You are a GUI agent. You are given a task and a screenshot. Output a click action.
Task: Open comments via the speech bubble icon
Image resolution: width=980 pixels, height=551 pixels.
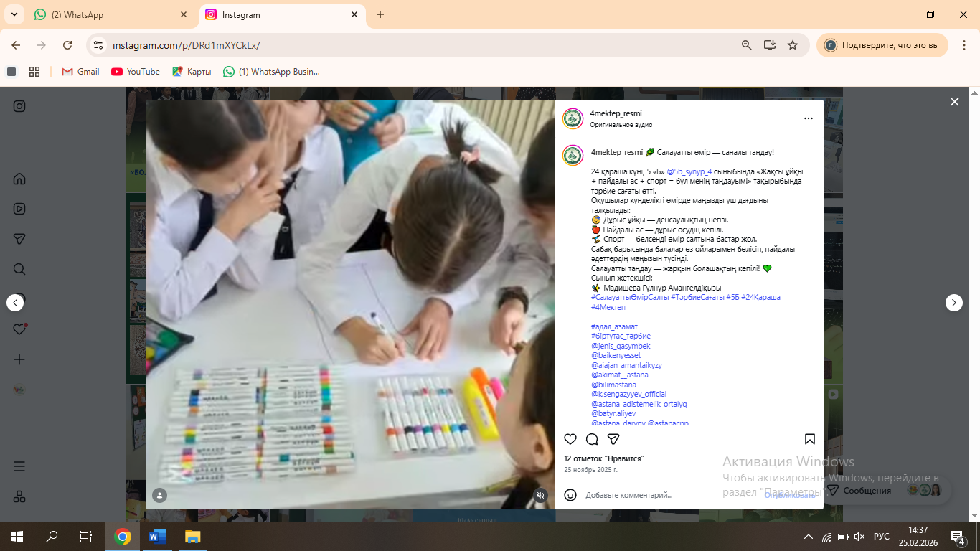592,439
